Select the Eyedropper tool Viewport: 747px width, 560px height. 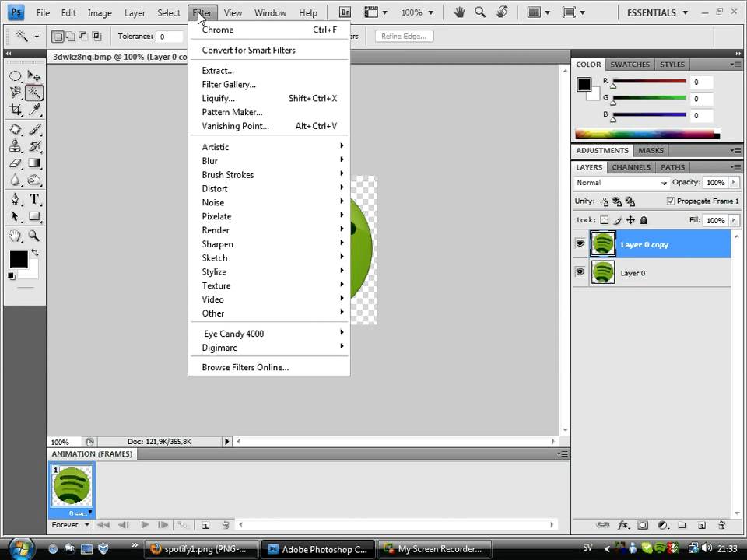(x=33, y=110)
